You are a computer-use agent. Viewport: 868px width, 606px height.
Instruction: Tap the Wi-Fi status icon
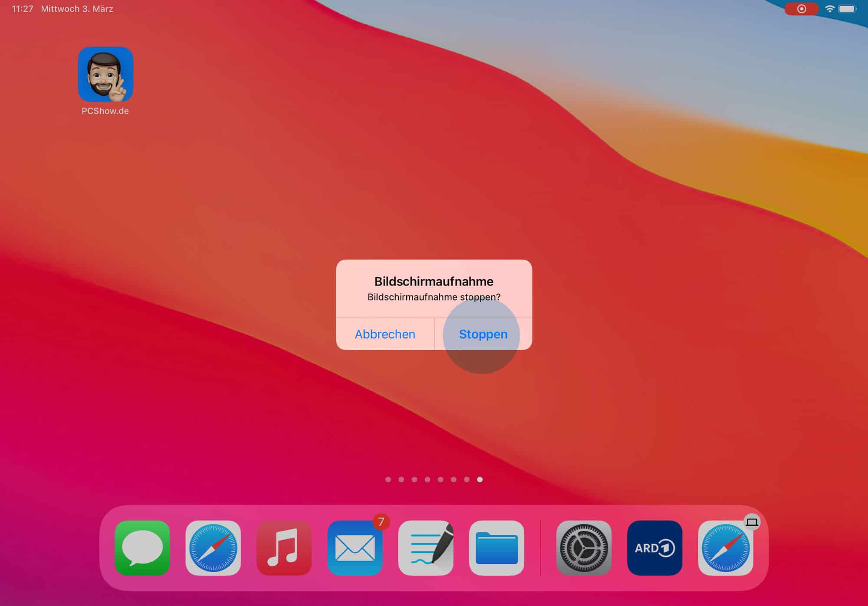(x=829, y=9)
